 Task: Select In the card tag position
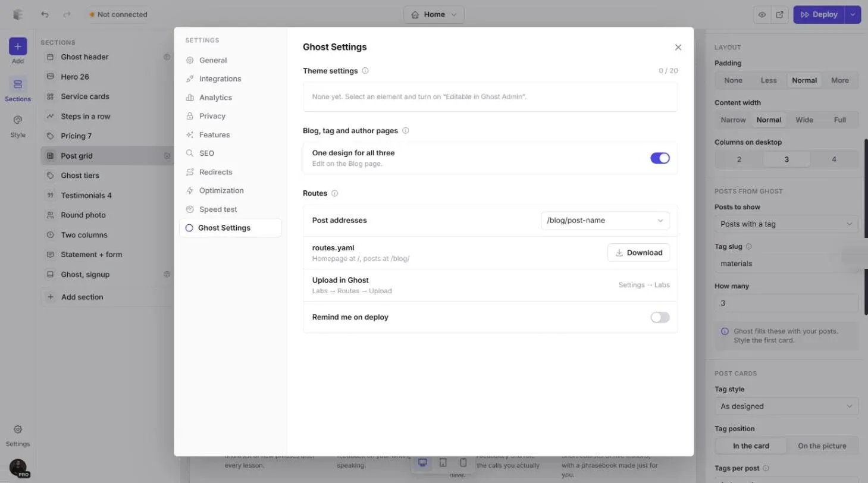coord(751,446)
